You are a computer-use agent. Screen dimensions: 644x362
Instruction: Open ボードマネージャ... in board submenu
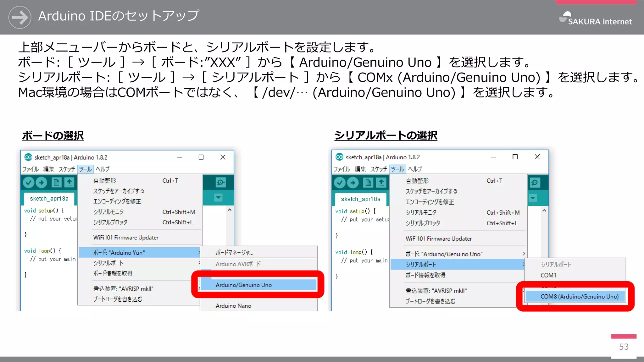[258, 253]
